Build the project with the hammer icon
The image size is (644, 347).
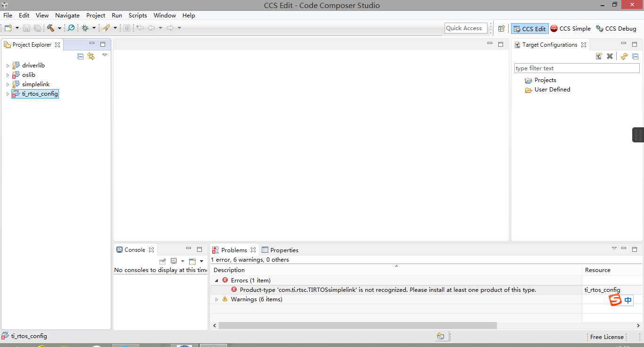pos(51,28)
